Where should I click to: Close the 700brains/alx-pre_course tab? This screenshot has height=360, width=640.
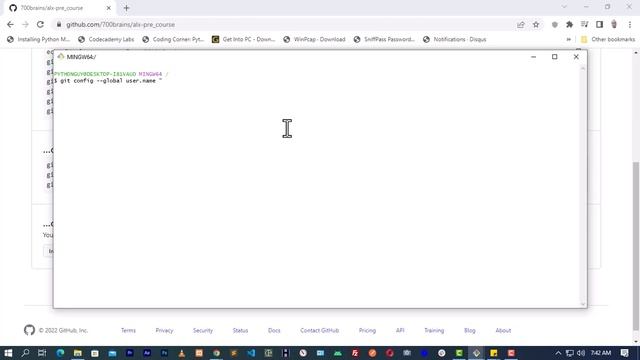click(109, 8)
